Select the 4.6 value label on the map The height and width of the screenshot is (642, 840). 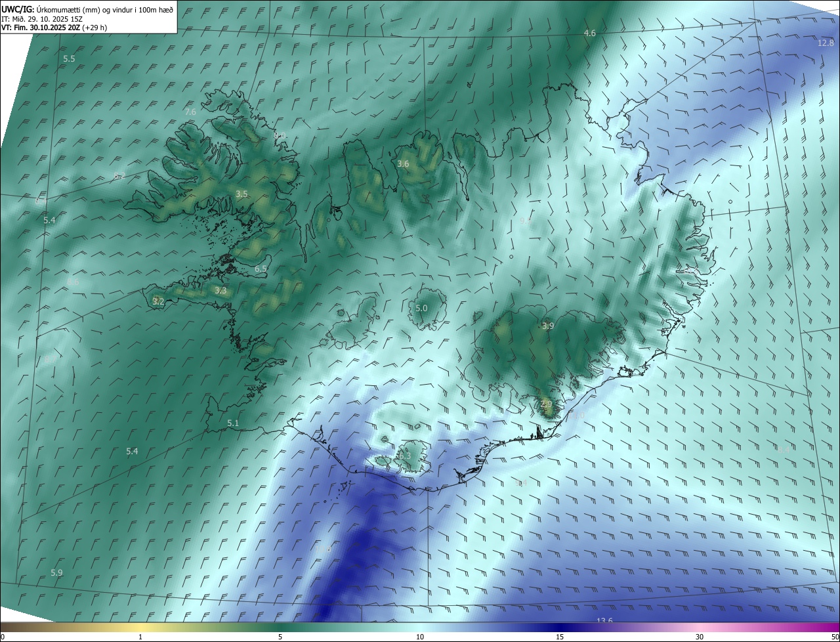(x=590, y=33)
